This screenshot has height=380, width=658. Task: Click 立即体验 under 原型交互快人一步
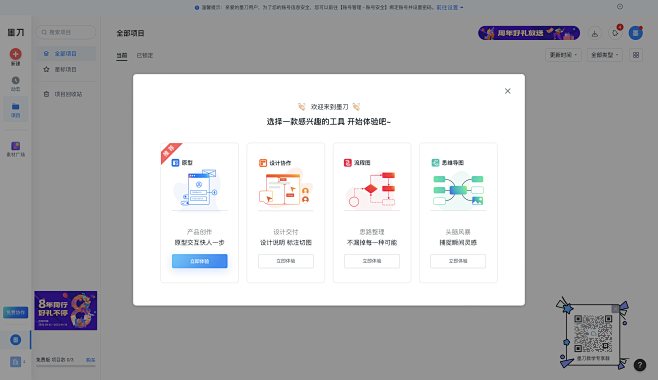coord(199,261)
